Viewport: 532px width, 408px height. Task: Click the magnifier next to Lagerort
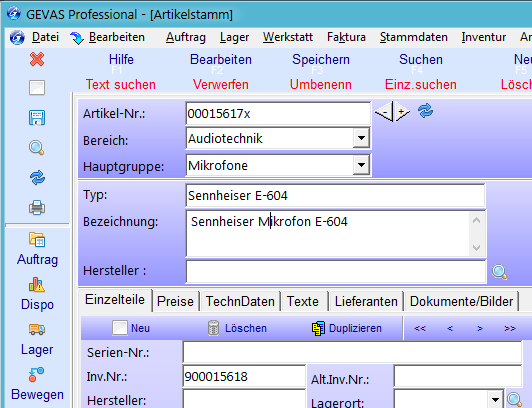[x=514, y=400]
